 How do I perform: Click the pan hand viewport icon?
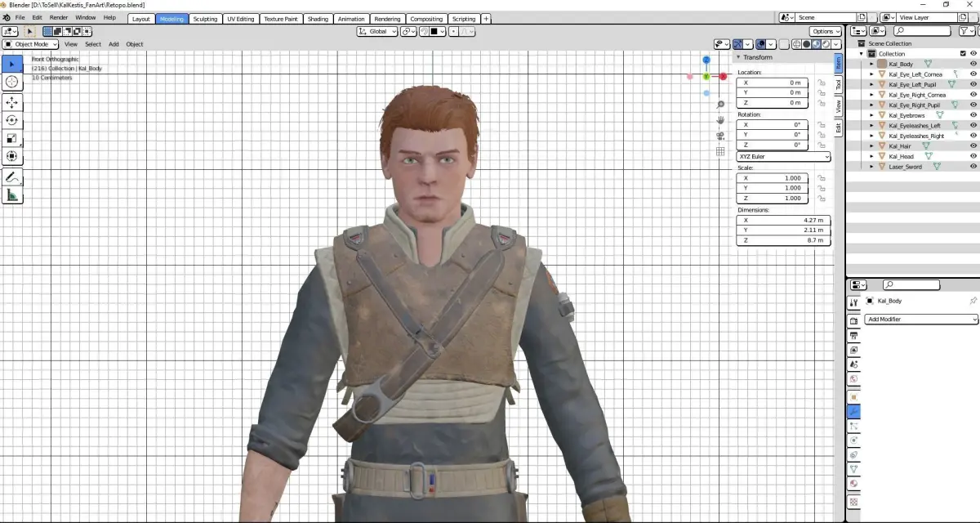720,120
